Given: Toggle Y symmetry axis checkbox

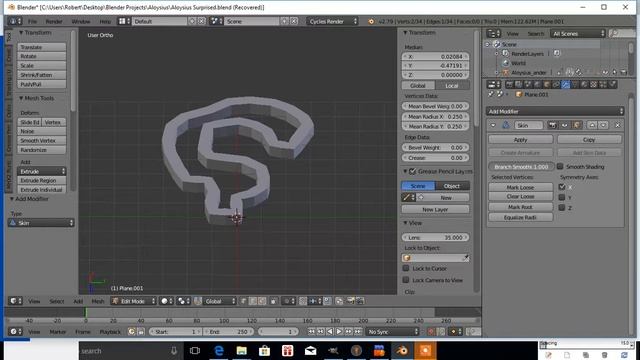Looking at the screenshot, I should pos(562,197).
